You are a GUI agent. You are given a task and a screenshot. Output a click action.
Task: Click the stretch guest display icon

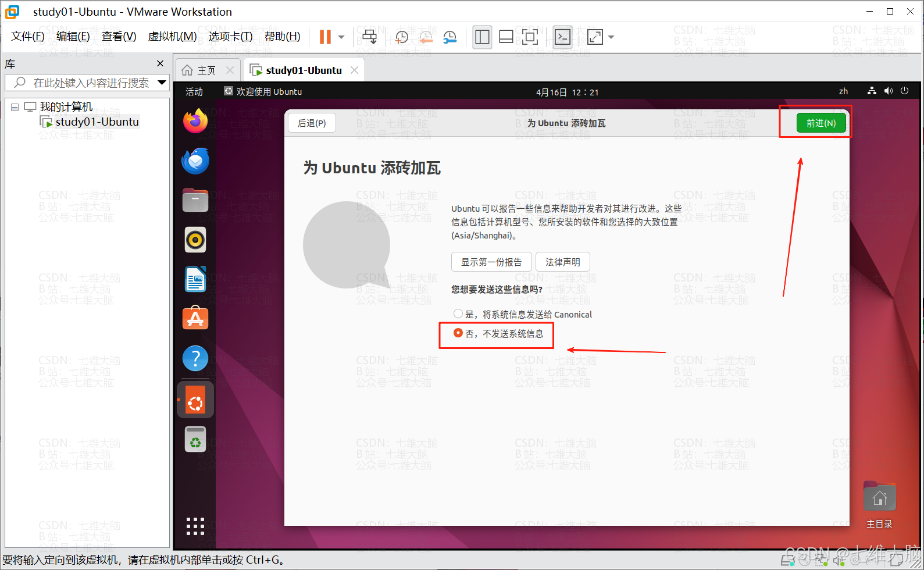pyautogui.click(x=595, y=37)
